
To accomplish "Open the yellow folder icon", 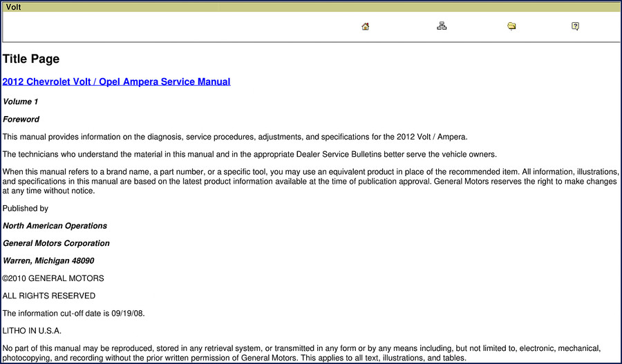I will click(511, 26).
